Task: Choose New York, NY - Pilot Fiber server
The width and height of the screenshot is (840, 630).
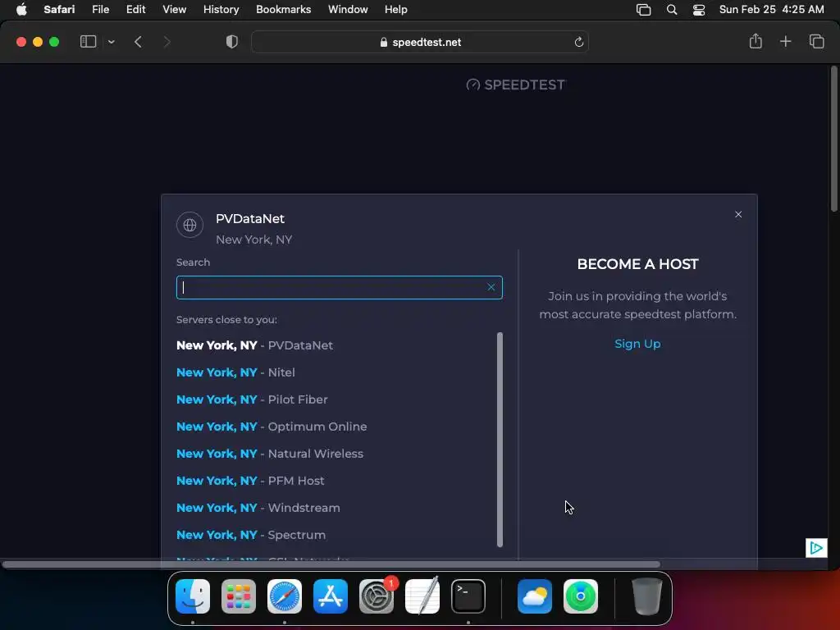Action: [252, 399]
